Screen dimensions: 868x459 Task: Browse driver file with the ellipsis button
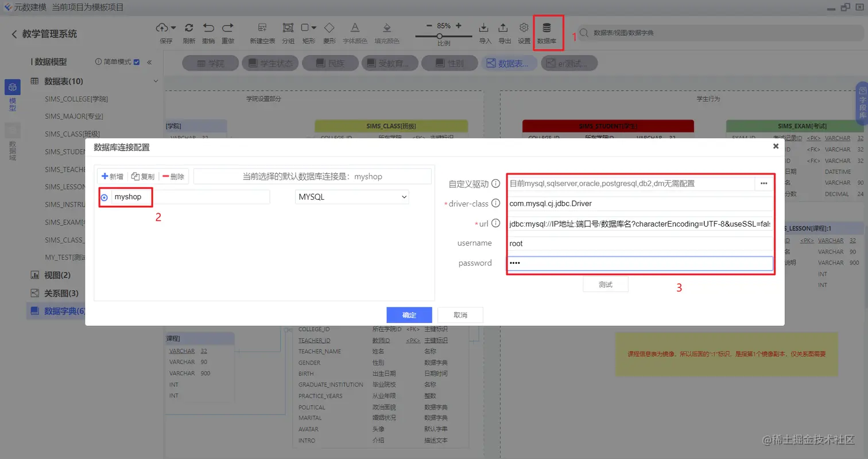click(x=764, y=184)
